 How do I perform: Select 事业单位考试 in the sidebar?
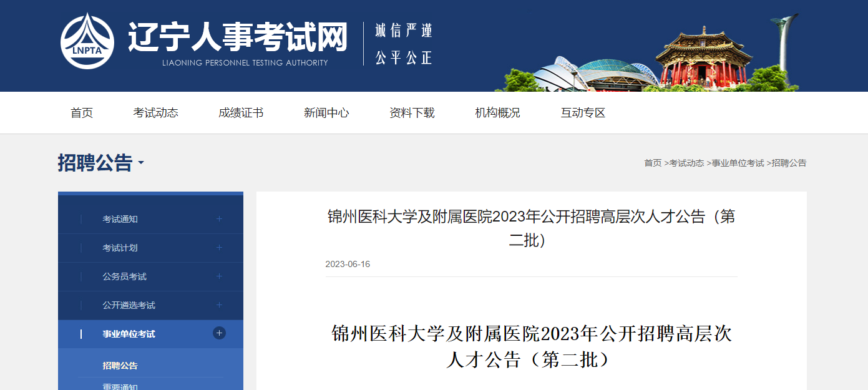pyautogui.click(x=129, y=334)
